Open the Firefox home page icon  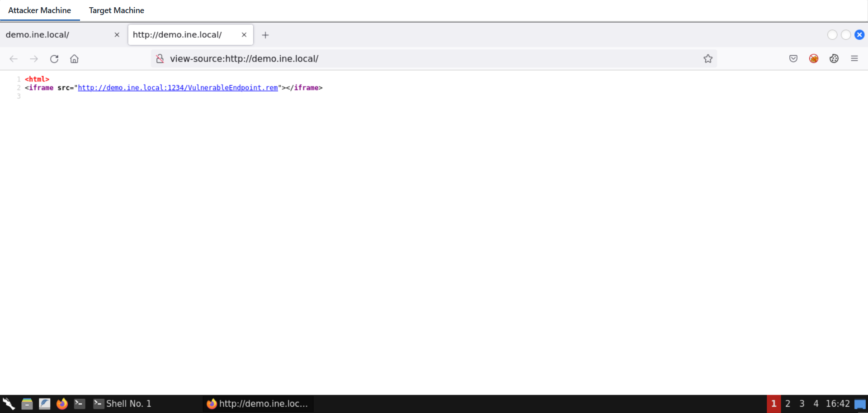74,59
